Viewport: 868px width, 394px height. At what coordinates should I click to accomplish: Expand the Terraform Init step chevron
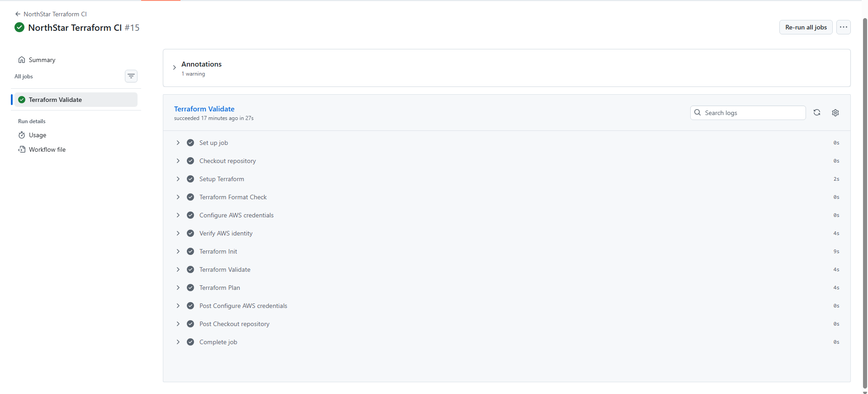click(x=178, y=251)
